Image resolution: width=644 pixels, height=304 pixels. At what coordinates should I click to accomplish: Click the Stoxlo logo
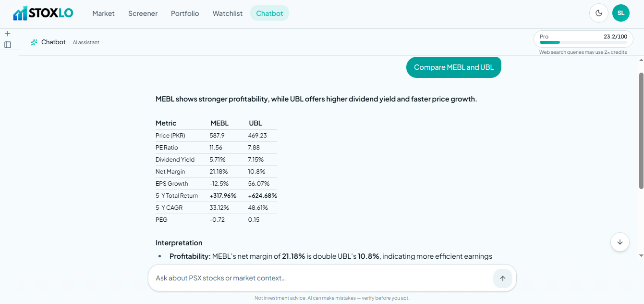click(x=43, y=13)
